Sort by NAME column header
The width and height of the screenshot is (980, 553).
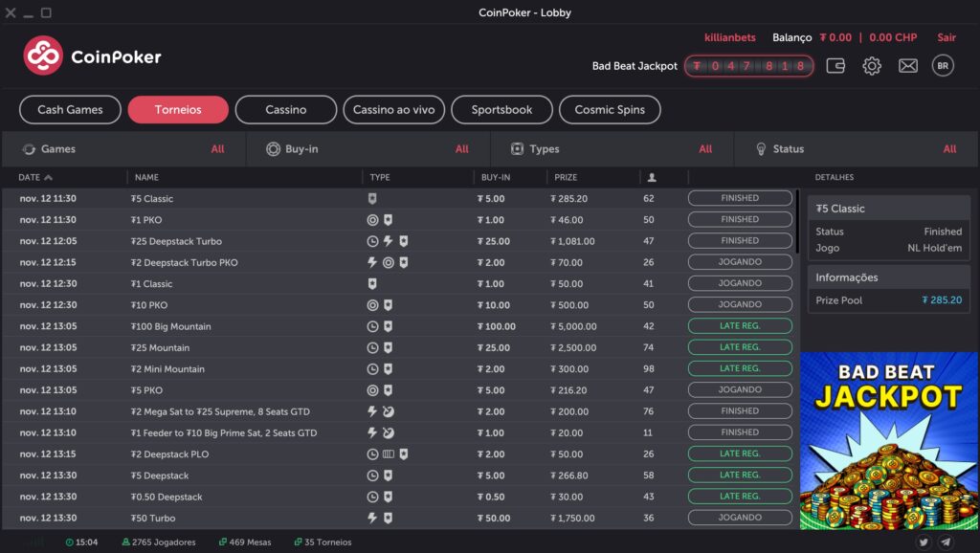pos(146,177)
